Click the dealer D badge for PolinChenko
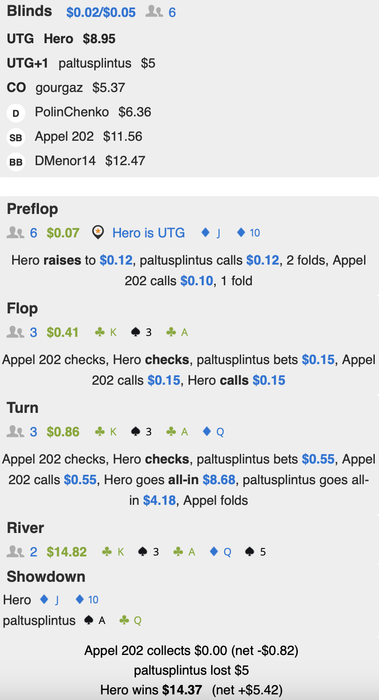Viewport: 379px width, 700px height. tap(16, 113)
